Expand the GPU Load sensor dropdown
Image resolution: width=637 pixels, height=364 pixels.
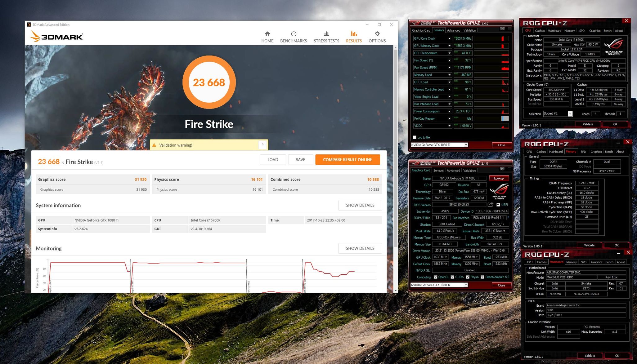point(449,82)
